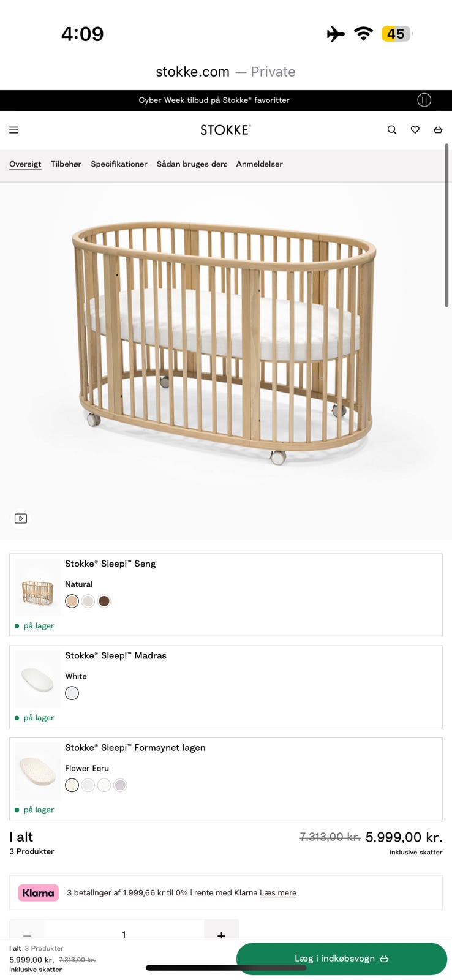This screenshot has width=452, height=980.
Task: Open the search icon
Action: (x=392, y=130)
